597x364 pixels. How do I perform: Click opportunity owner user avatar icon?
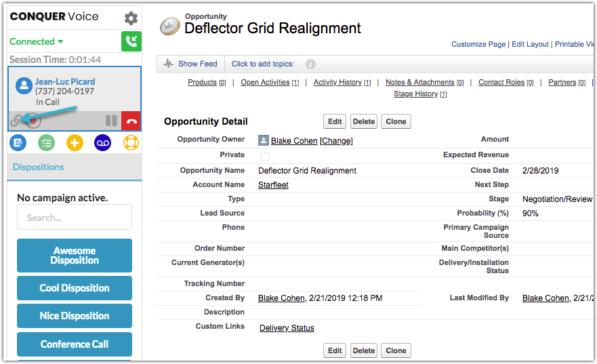pyautogui.click(x=264, y=140)
